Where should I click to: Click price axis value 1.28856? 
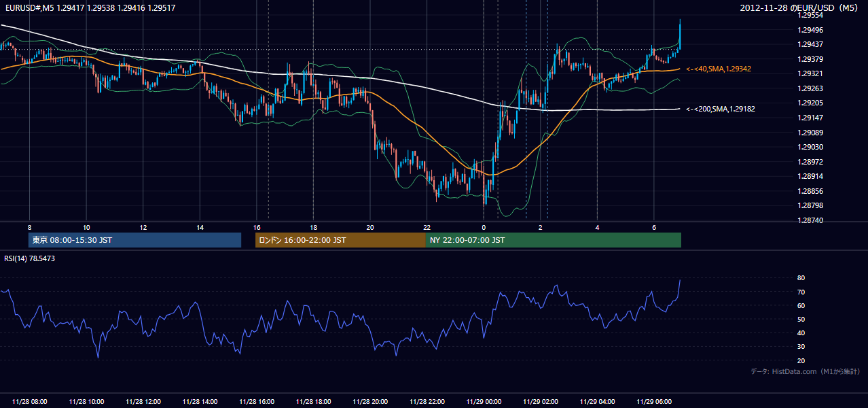pyautogui.click(x=810, y=191)
